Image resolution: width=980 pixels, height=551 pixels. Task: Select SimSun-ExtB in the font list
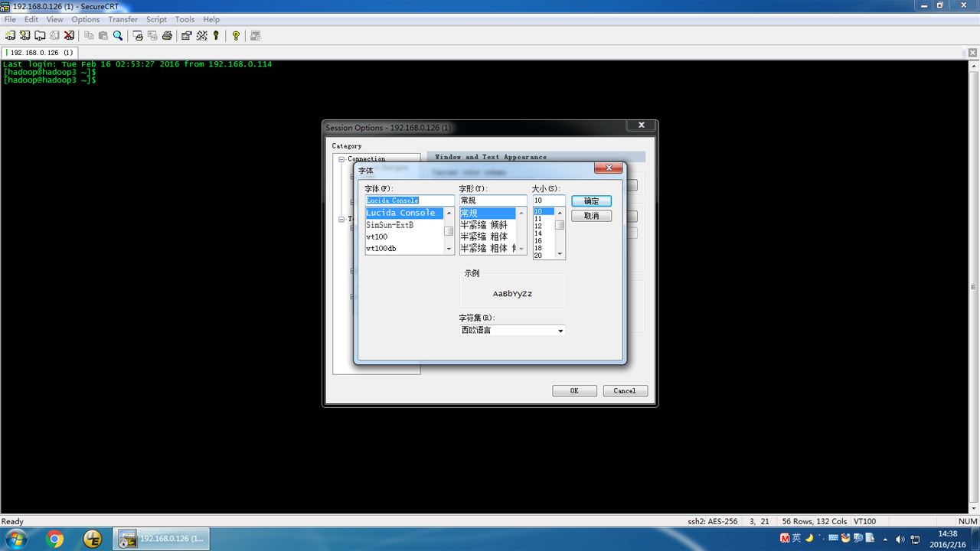point(404,225)
